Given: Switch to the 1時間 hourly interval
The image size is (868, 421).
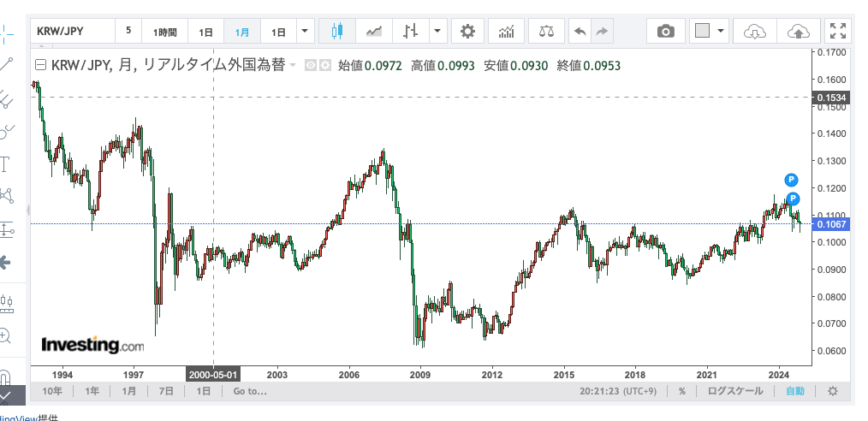Looking at the screenshot, I should 165,32.
